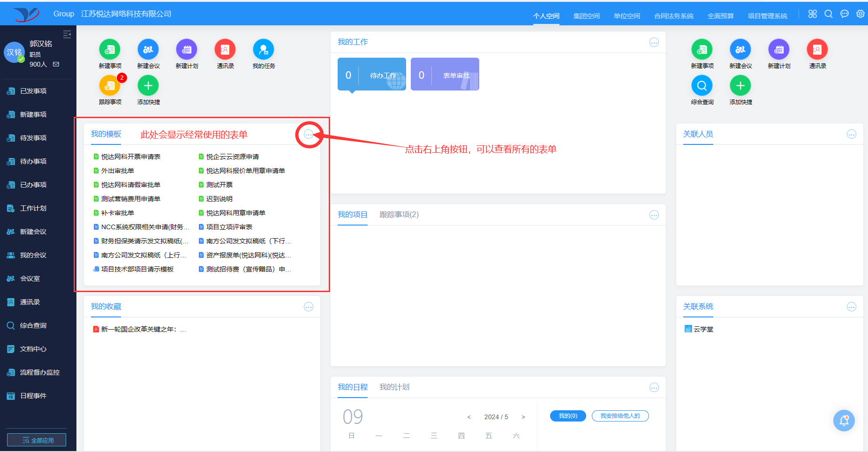The image size is (868, 452).
Task: Open 跟踪事项 icon with red badge
Action: [110, 86]
